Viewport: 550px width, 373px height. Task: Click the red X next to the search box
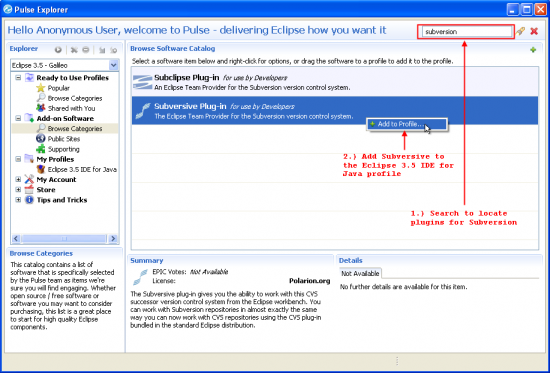click(534, 32)
